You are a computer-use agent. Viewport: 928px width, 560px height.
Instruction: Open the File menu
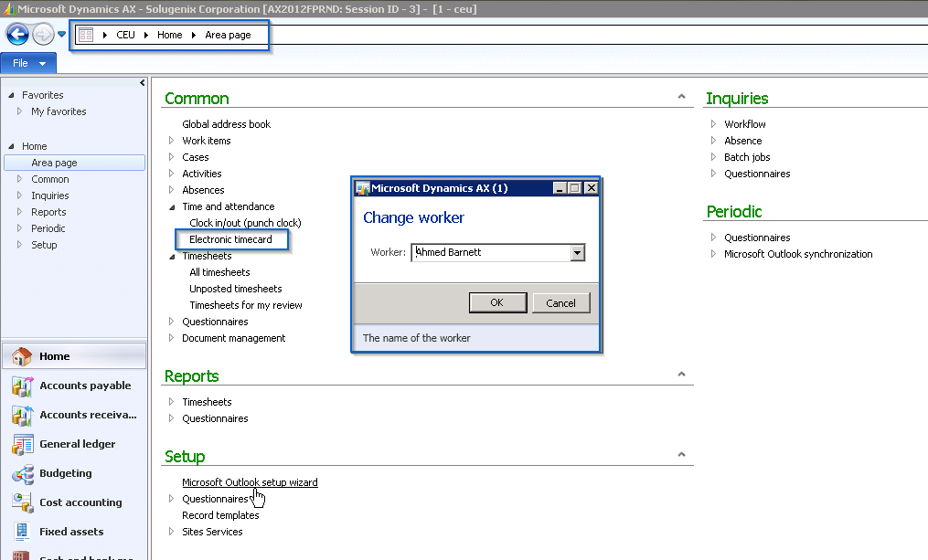[x=28, y=63]
